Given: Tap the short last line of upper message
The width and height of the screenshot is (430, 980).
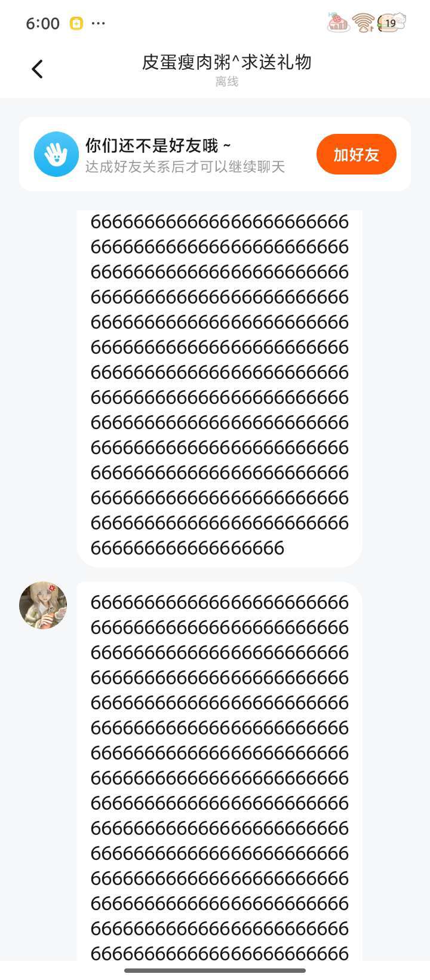Looking at the screenshot, I should [188, 548].
